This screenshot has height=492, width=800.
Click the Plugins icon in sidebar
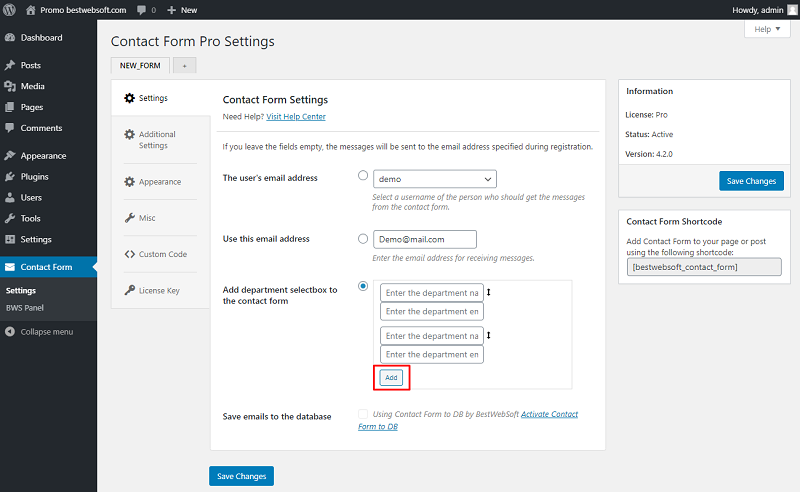click(x=10, y=177)
